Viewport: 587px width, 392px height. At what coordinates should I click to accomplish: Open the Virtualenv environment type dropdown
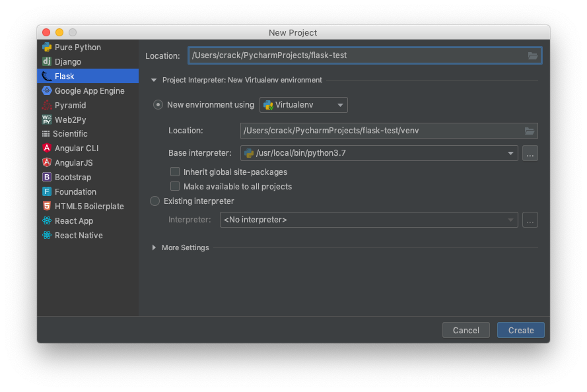304,105
